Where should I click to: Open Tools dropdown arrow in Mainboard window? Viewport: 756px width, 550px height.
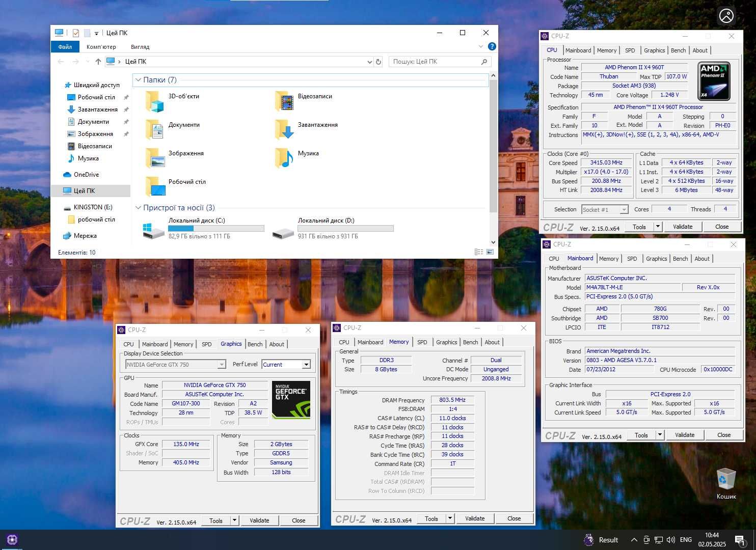[660, 435]
